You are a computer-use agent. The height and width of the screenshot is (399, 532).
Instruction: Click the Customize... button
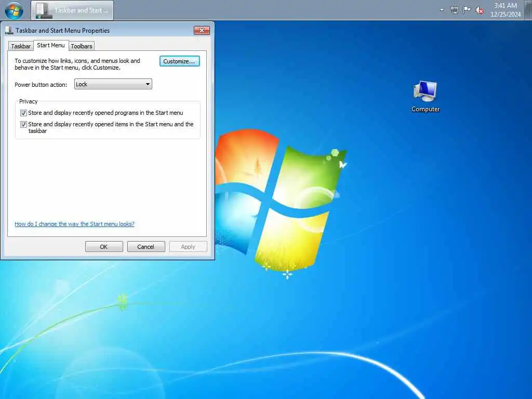(x=179, y=61)
